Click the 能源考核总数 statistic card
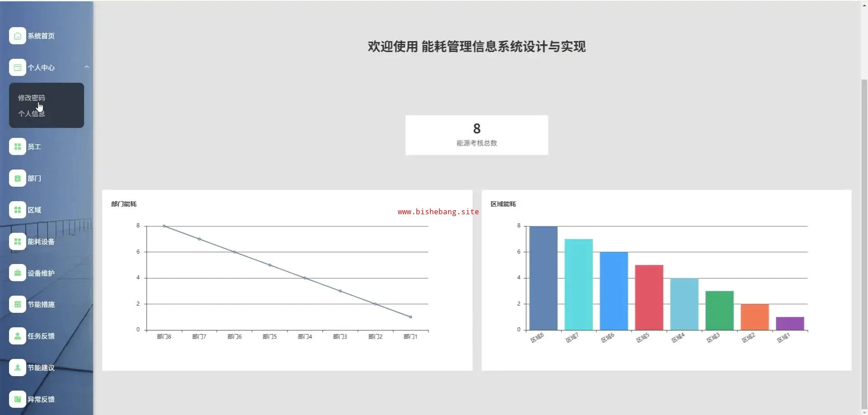The height and width of the screenshot is (415, 868). [476, 135]
